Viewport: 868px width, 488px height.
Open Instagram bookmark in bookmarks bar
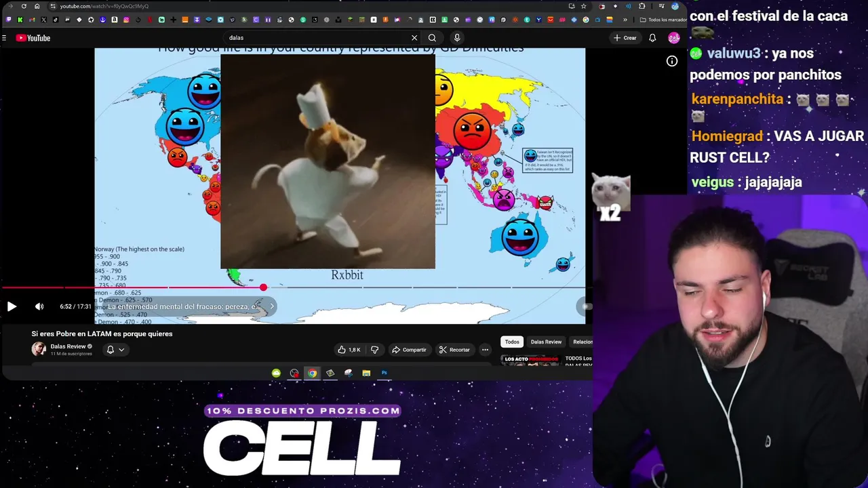point(126,20)
